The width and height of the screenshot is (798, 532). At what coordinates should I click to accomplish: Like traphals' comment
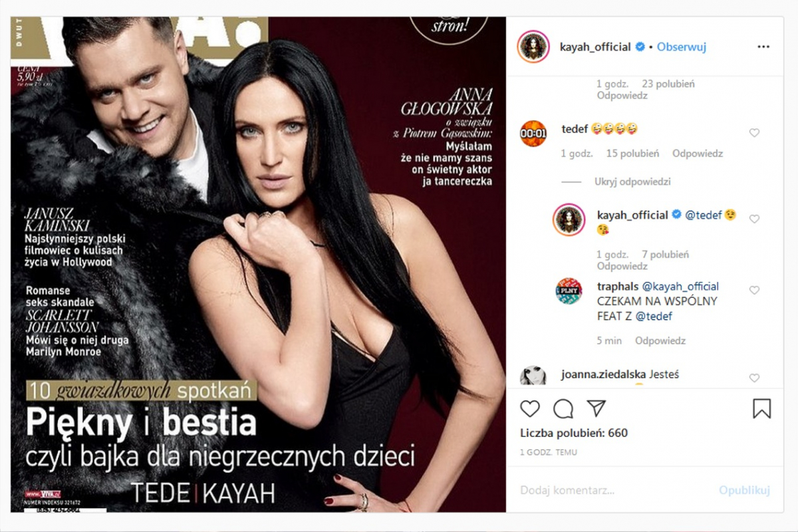pyautogui.click(x=754, y=291)
